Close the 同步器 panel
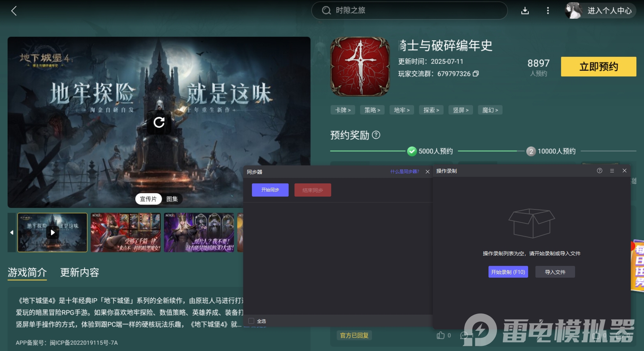Screen dimensions: 644x351 click(428, 172)
